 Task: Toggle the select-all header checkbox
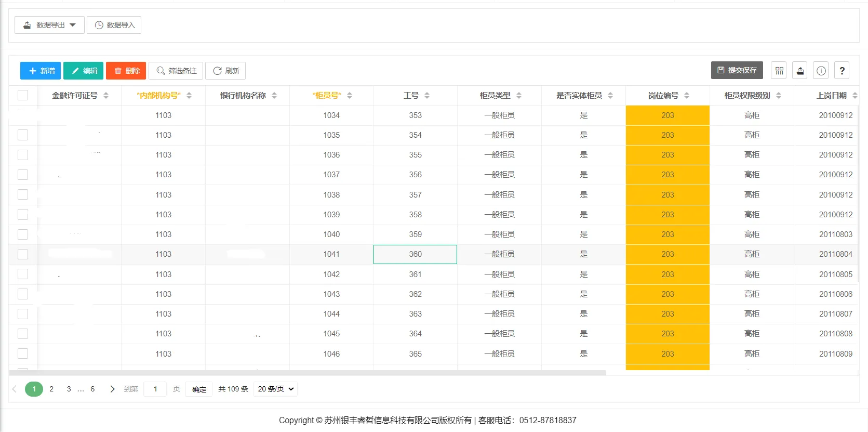(23, 95)
